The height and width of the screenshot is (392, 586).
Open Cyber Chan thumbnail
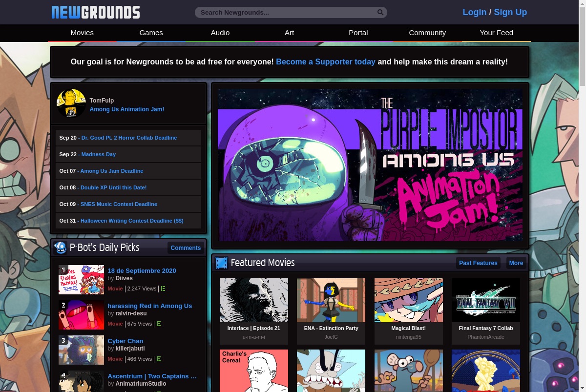[81, 350]
